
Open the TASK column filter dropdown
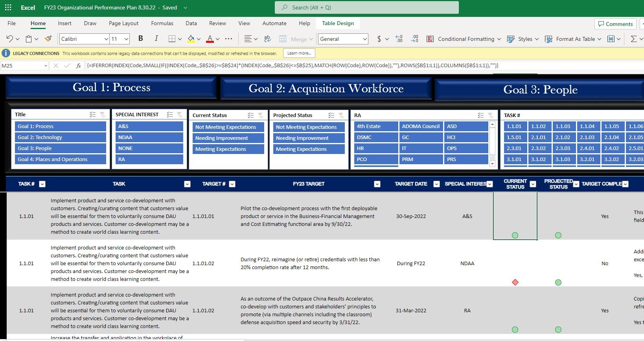(x=187, y=184)
